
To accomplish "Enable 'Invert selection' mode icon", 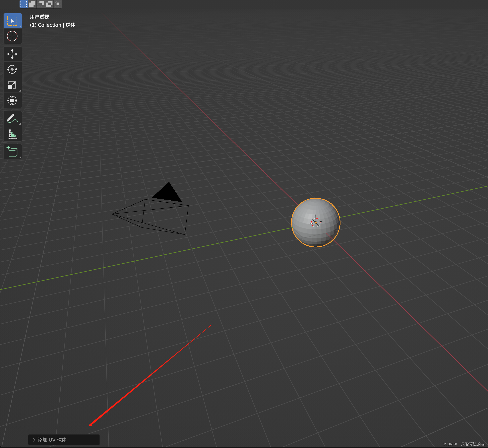I will [49, 4].
